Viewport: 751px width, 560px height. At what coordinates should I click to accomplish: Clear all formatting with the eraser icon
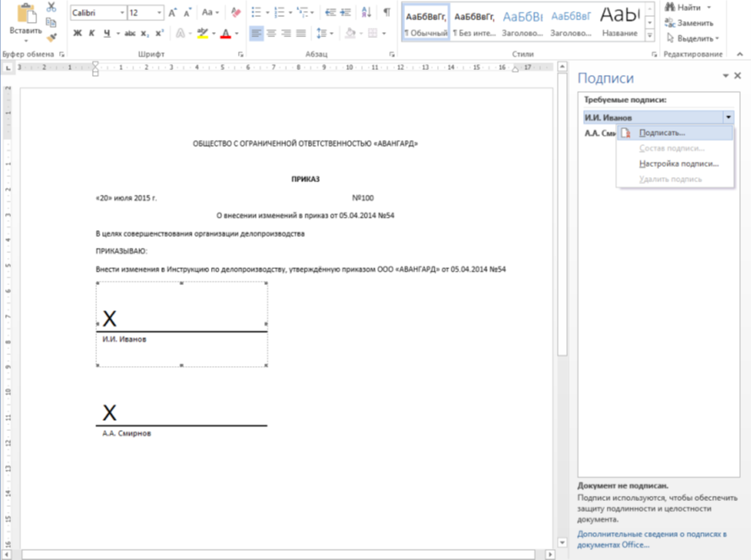[235, 13]
